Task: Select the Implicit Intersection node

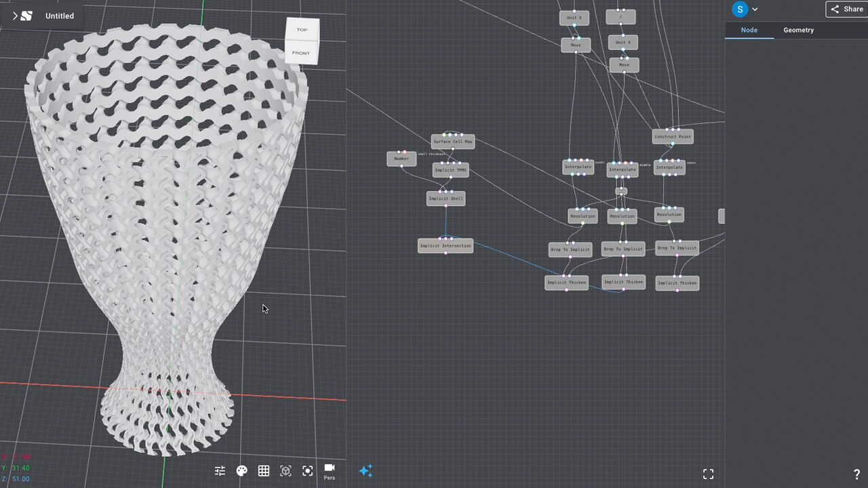Action: click(x=446, y=246)
